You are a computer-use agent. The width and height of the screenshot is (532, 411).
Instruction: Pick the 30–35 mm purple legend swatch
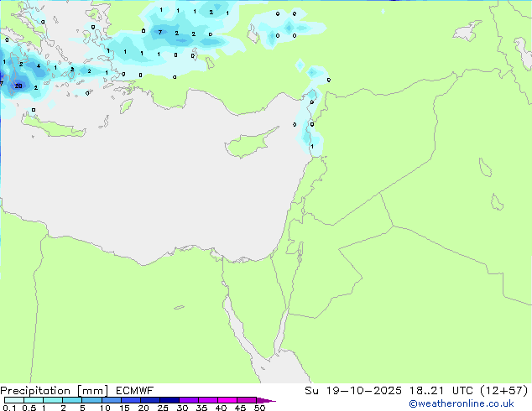189,400
